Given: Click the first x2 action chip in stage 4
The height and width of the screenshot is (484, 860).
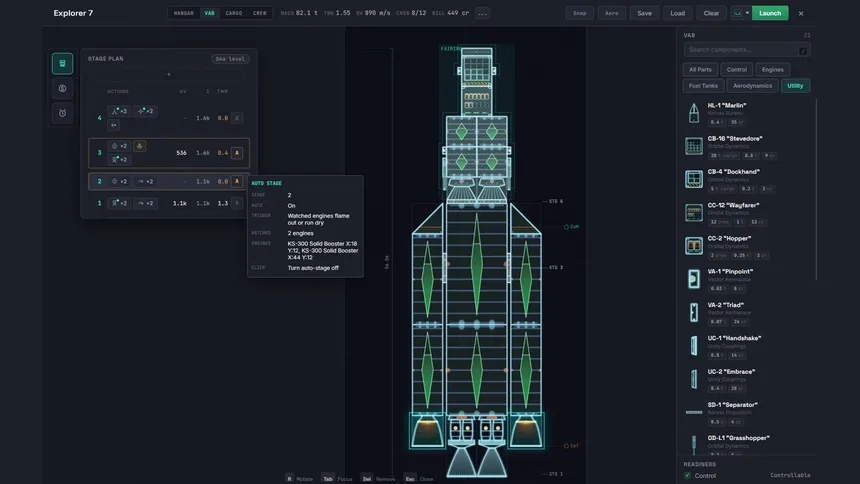Looking at the screenshot, I should [119, 111].
